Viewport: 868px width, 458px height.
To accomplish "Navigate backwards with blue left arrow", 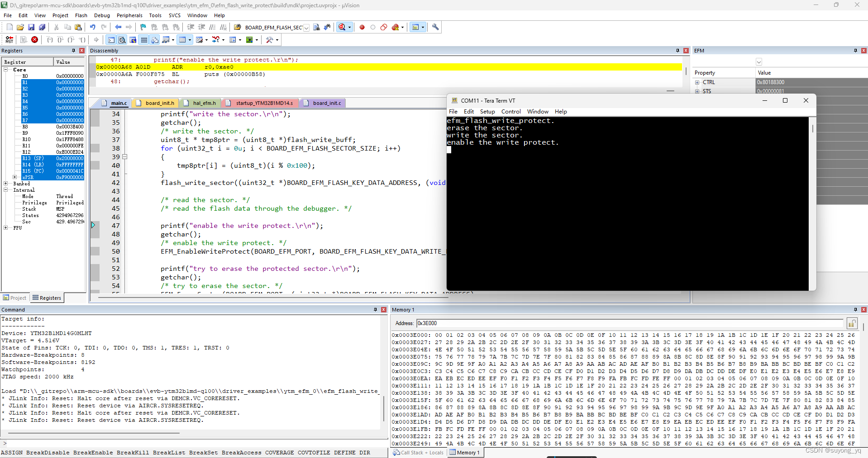I will tap(118, 27).
